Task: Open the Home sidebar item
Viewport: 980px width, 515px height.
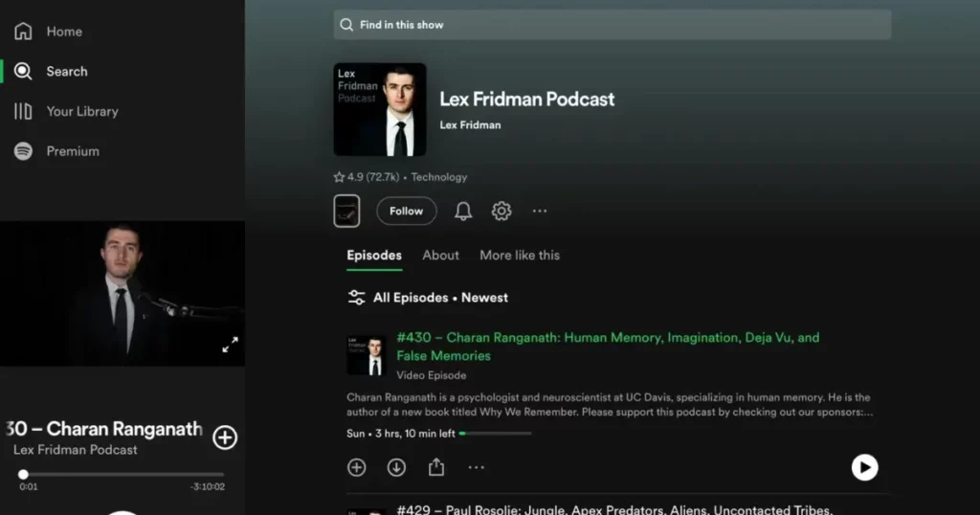Action: [x=49, y=32]
